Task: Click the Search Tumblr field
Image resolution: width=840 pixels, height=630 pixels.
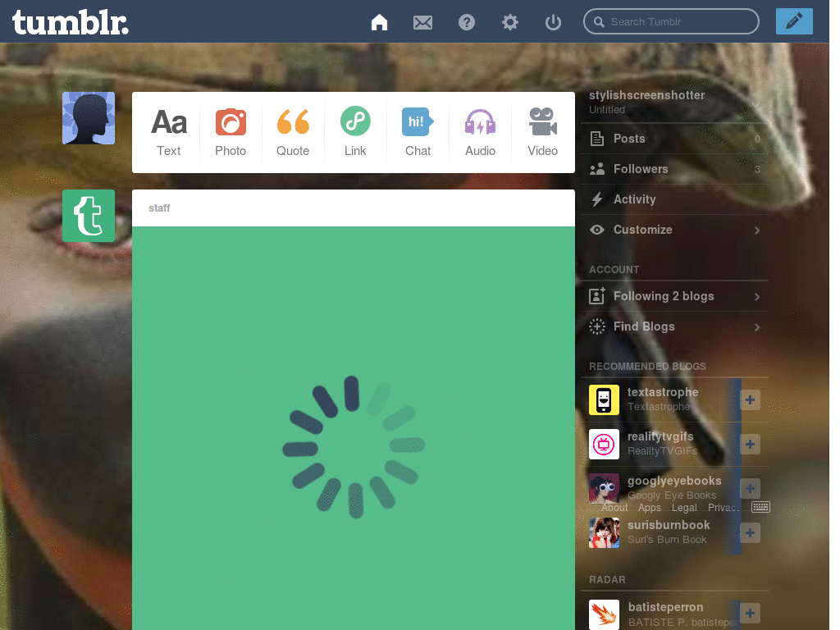Action: tap(671, 21)
